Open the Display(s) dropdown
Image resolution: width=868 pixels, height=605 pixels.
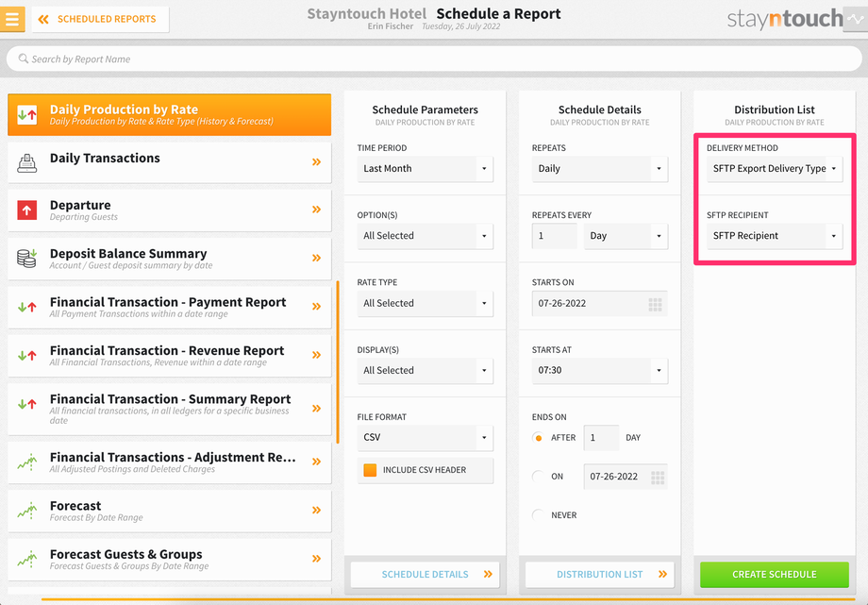(426, 370)
